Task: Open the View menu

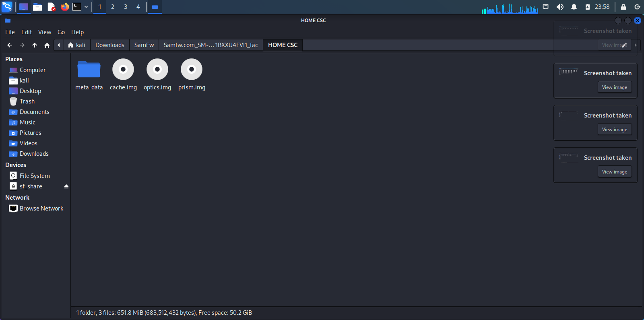Action: point(45,32)
